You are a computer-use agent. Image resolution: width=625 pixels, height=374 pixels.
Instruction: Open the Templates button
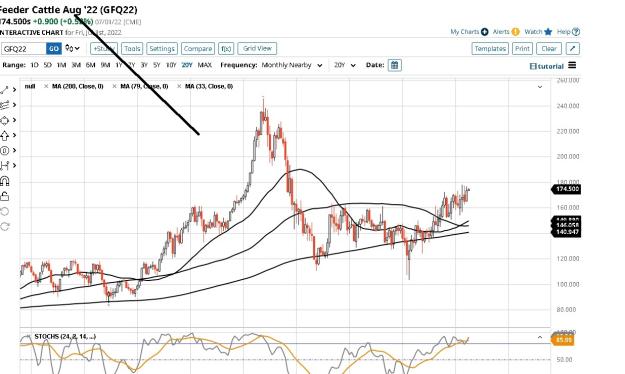[x=490, y=49]
